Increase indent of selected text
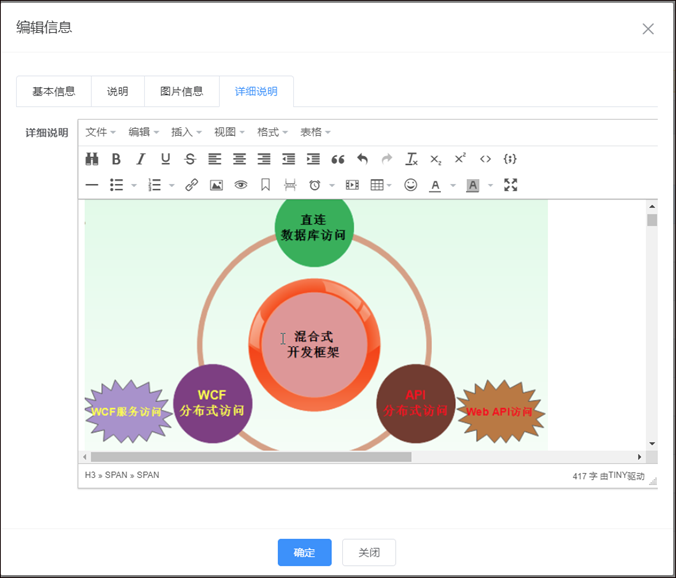 coord(313,159)
